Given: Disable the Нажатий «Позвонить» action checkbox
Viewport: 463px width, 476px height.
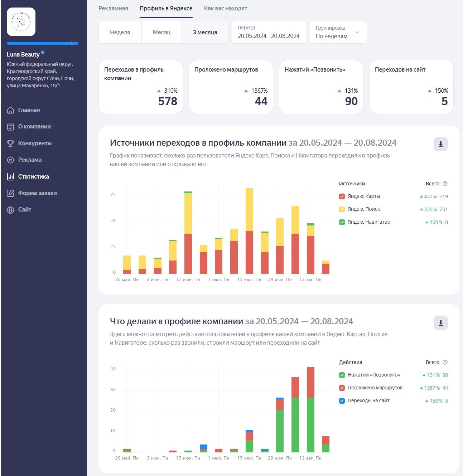Looking at the screenshot, I should pyautogui.click(x=342, y=375).
